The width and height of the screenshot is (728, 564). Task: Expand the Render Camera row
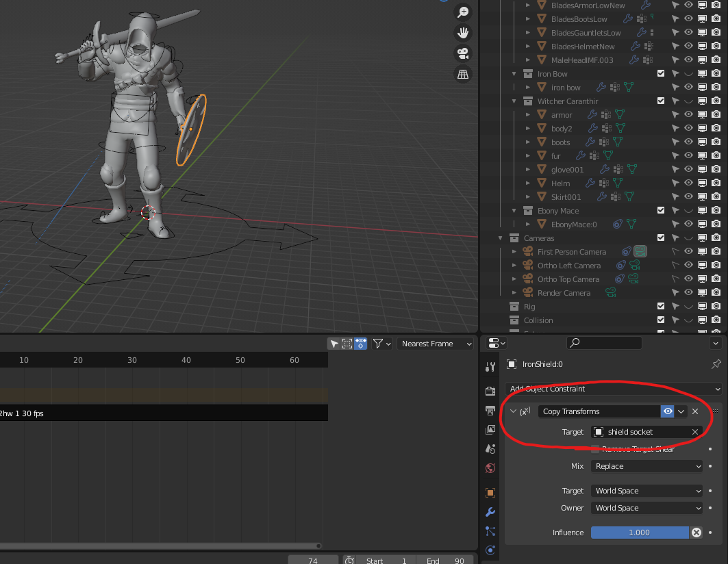[514, 293]
